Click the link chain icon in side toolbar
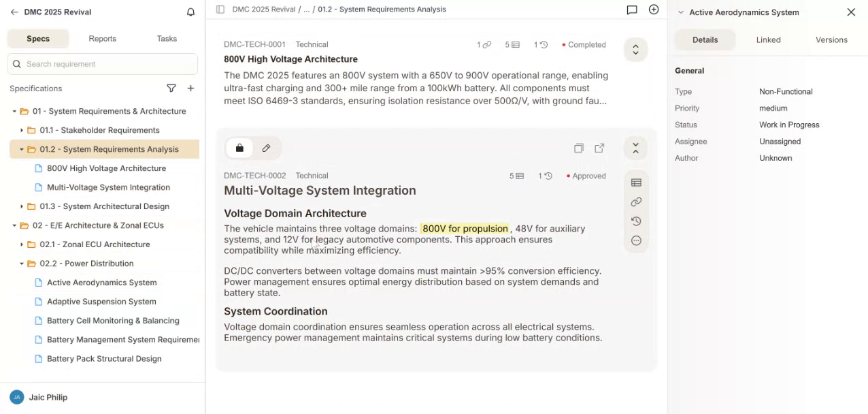 click(636, 202)
